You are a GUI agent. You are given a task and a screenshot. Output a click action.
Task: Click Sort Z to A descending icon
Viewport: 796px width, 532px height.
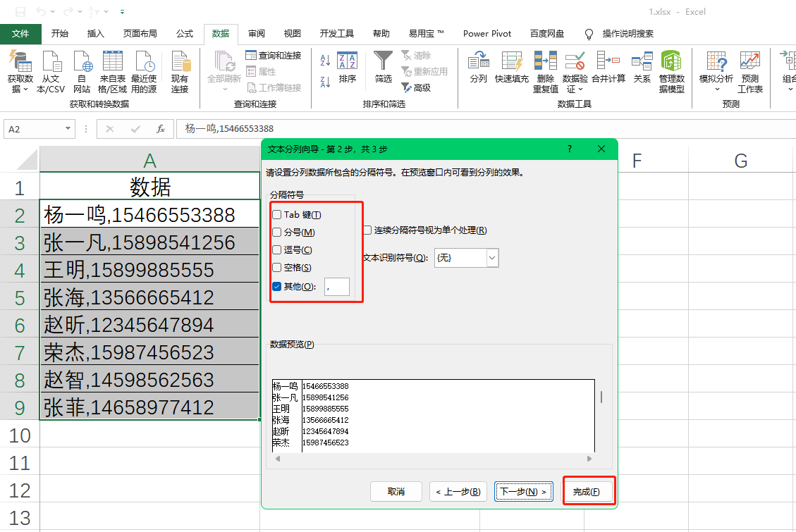click(x=326, y=81)
